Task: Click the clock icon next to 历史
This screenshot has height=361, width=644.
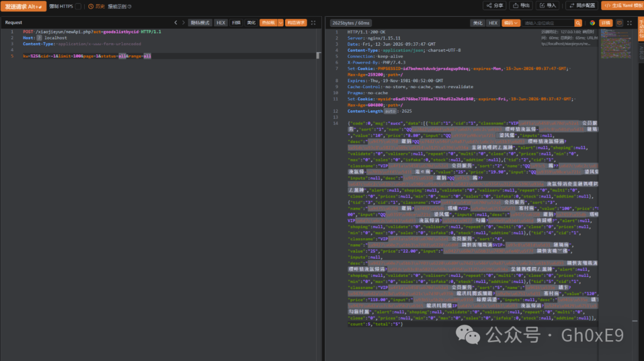Action: coord(91,6)
